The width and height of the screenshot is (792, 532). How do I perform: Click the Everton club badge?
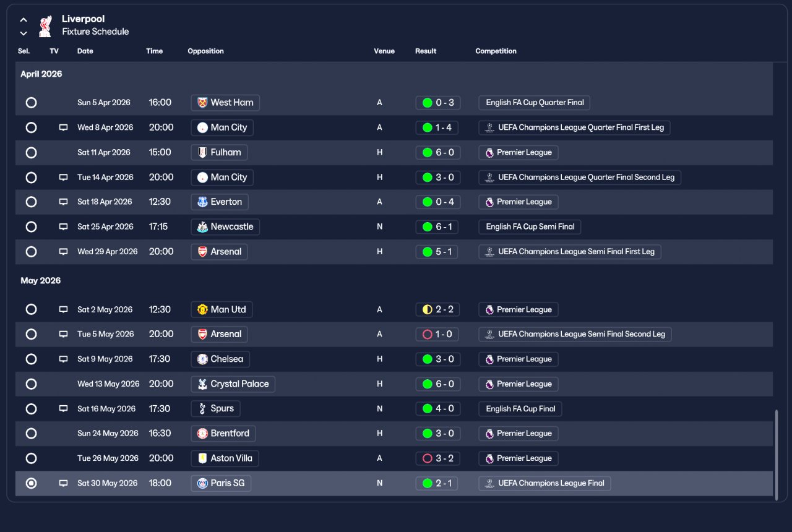tap(202, 202)
